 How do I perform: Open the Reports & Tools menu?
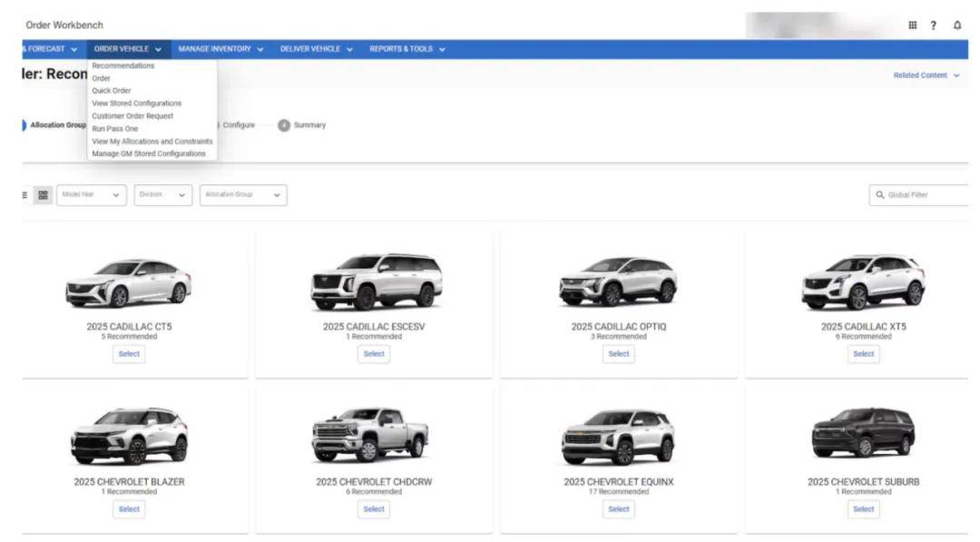click(x=407, y=49)
